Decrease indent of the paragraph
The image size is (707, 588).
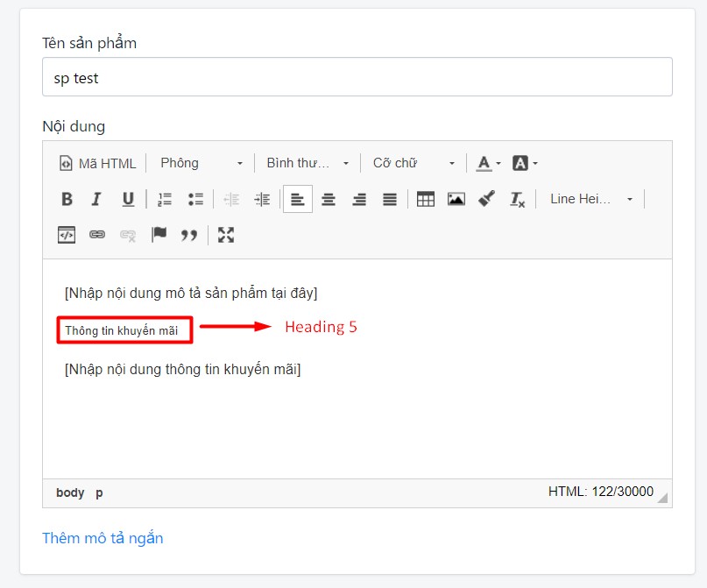pos(231,199)
